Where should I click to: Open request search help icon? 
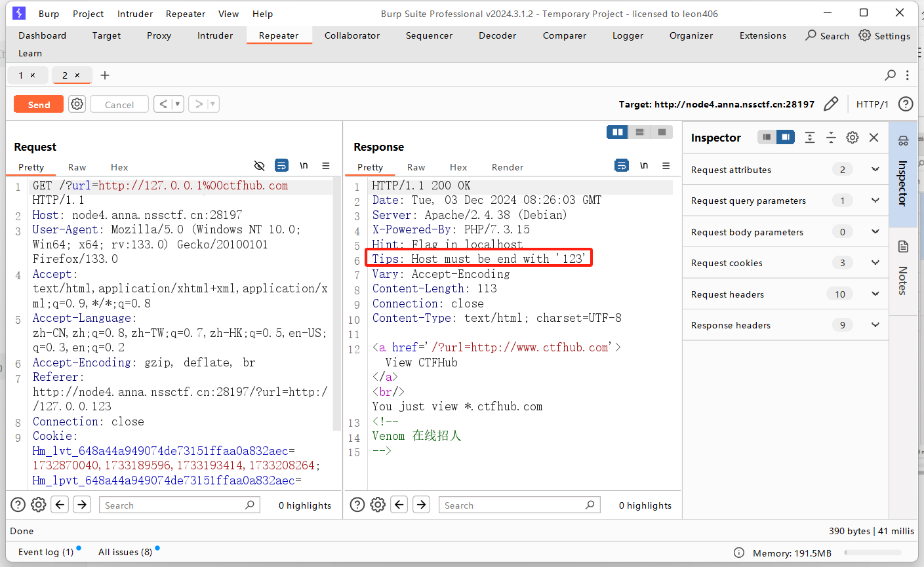pyautogui.click(x=18, y=505)
